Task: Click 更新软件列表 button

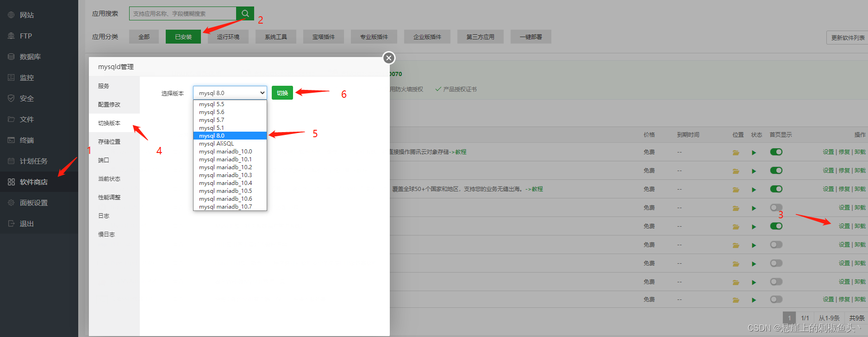Action: click(x=848, y=38)
